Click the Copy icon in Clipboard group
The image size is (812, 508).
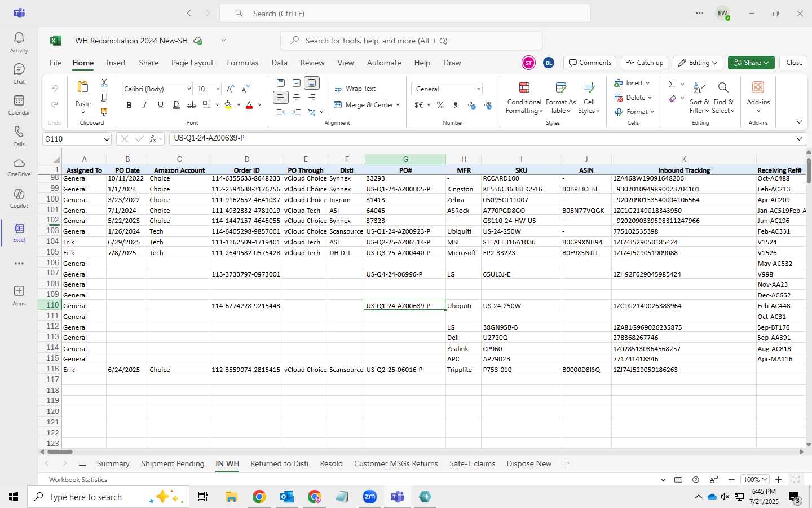click(x=104, y=98)
